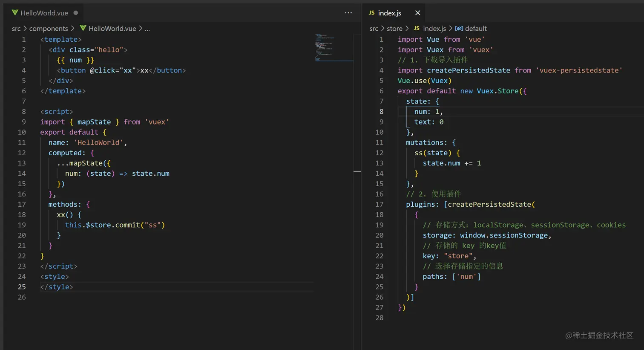Screen dimensions: 644x350
Task: Switch to the HelloWorld.vue tab
Action: click(x=44, y=13)
